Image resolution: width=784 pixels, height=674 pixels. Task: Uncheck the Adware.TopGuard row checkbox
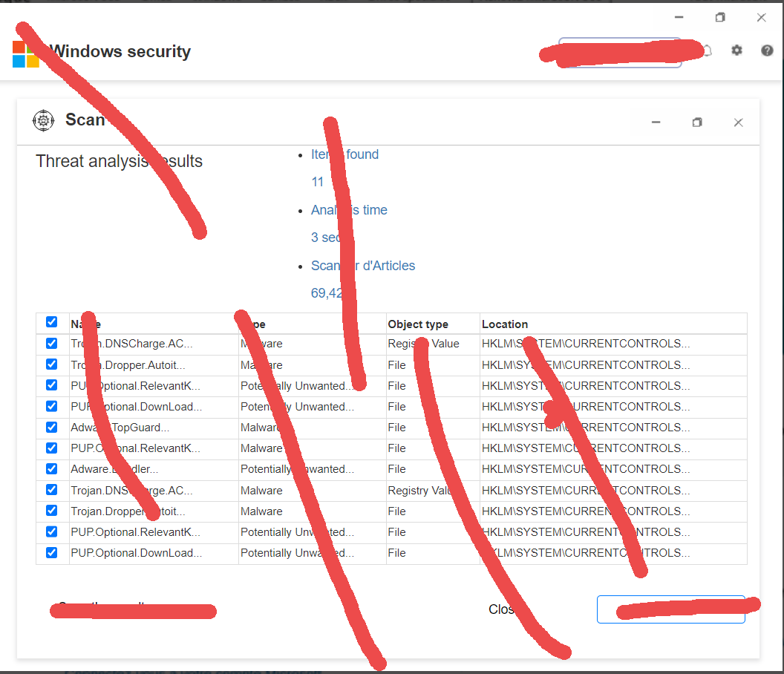pos(51,427)
